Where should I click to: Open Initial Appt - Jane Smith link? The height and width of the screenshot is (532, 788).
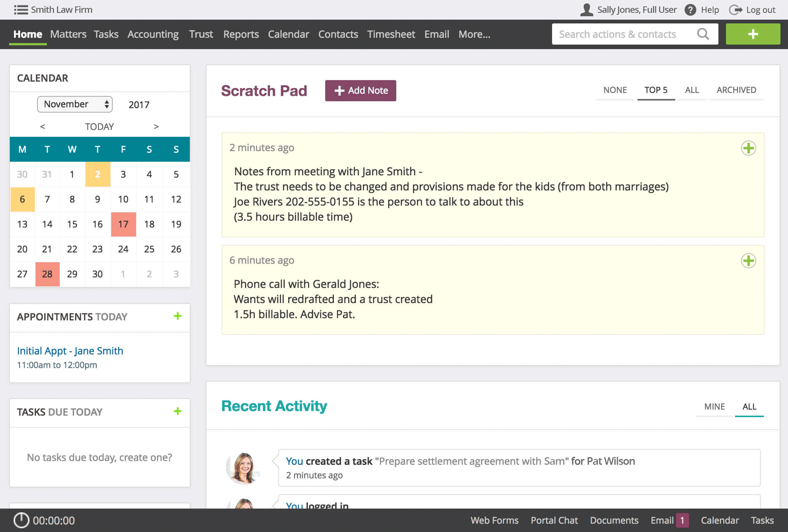click(70, 351)
